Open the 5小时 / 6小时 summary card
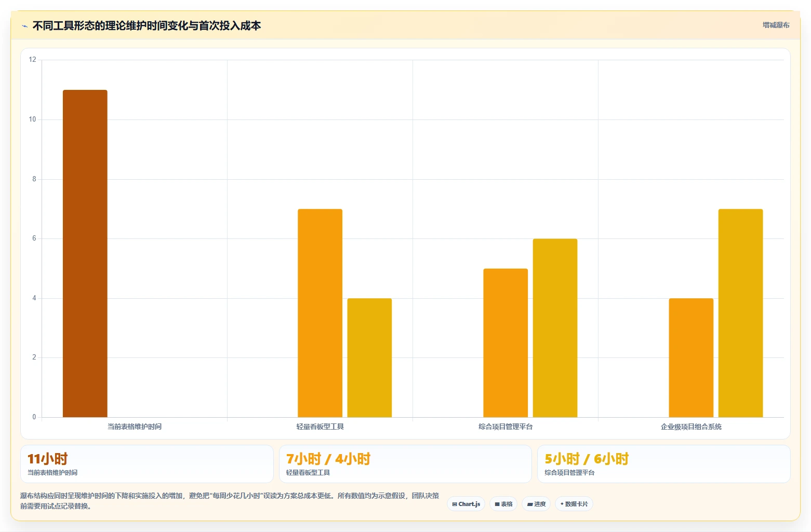 click(x=664, y=464)
